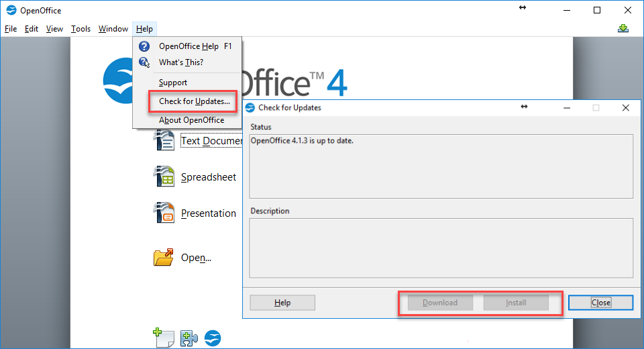Click the OpenOffice logo in main title bar
The width and height of the screenshot is (644, 349).
coord(11,10)
